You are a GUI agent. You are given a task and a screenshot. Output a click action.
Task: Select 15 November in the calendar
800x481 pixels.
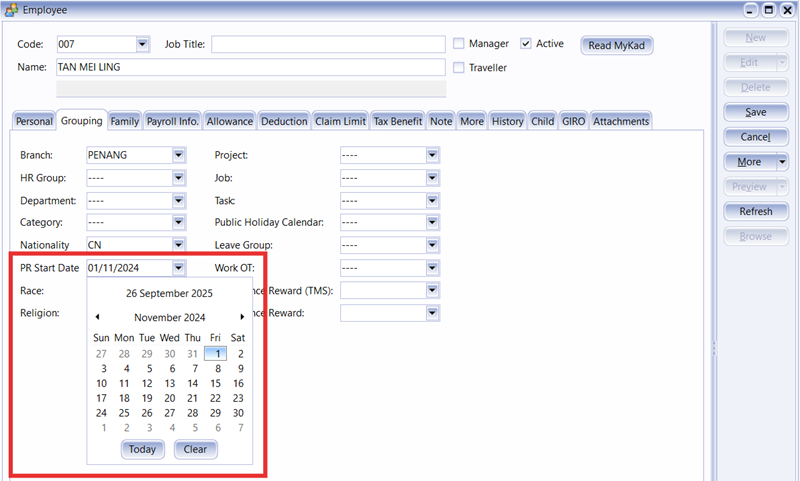(x=215, y=383)
